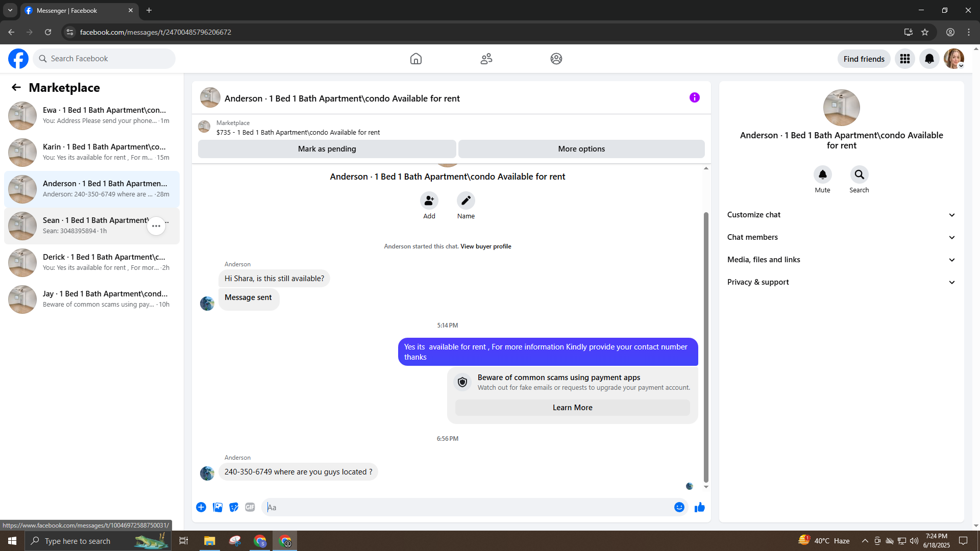The height and width of the screenshot is (551, 980).
Task: Open more actions plus icon in composer
Action: tap(201, 507)
